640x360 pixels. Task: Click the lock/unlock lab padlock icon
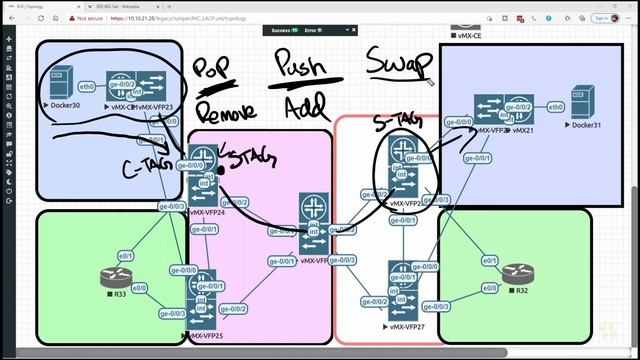tap(9, 153)
